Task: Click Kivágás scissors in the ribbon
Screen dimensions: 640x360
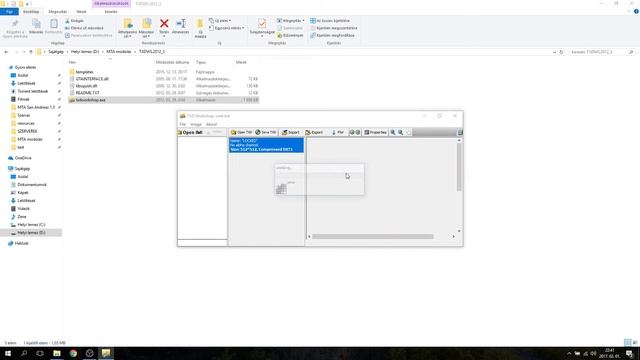Action: (74, 21)
